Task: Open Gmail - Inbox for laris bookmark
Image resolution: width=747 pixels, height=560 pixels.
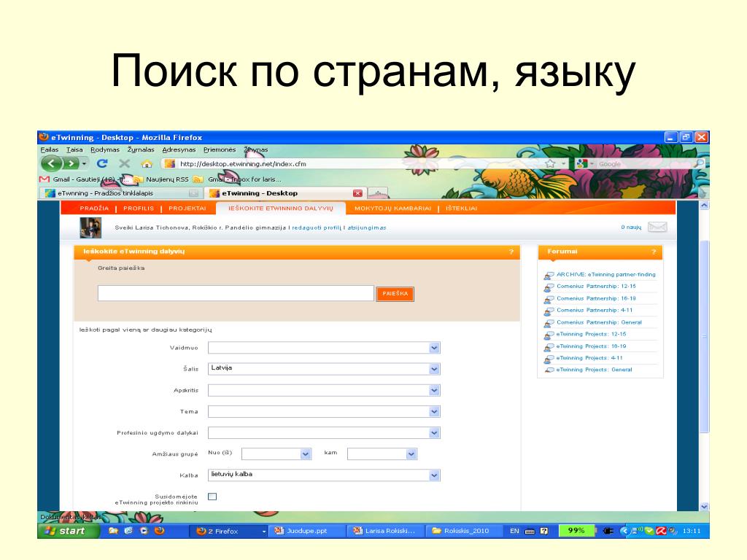Action: point(238,179)
